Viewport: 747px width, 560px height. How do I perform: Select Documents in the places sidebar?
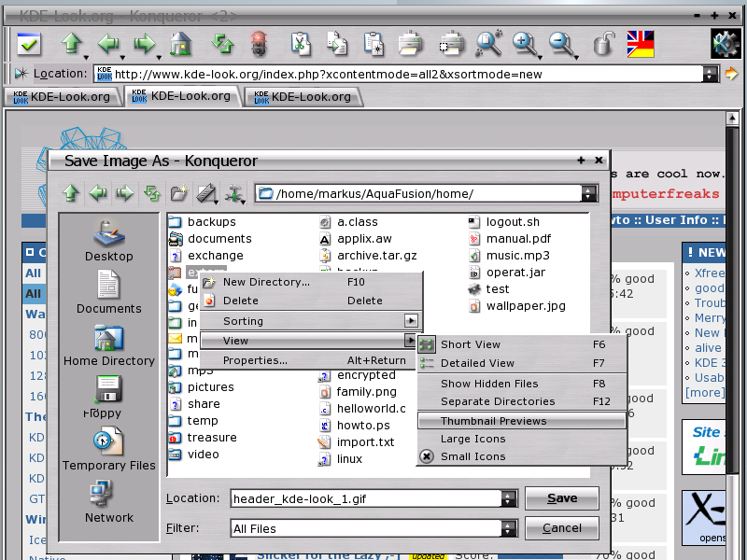click(x=108, y=292)
